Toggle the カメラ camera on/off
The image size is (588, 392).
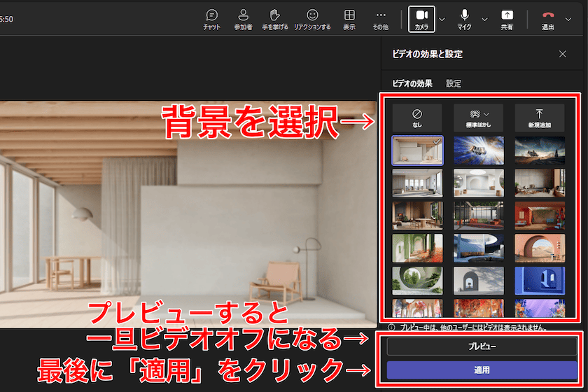(x=421, y=19)
